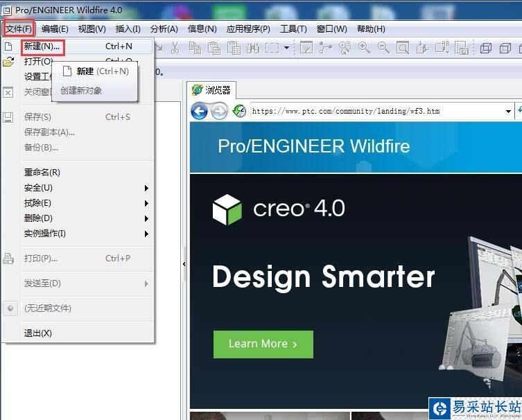The height and width of the screenshot is (420, 522).
Task: Click the printer icon in File menu
Action: pyautogui.click(x=8, y=259)
